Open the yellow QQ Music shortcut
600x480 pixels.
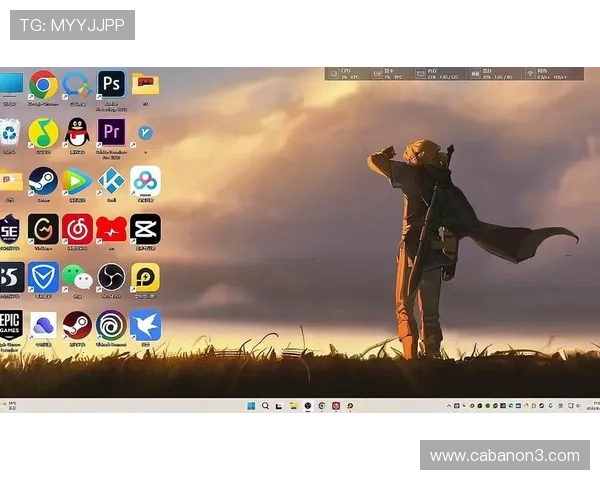coord(43,132)
